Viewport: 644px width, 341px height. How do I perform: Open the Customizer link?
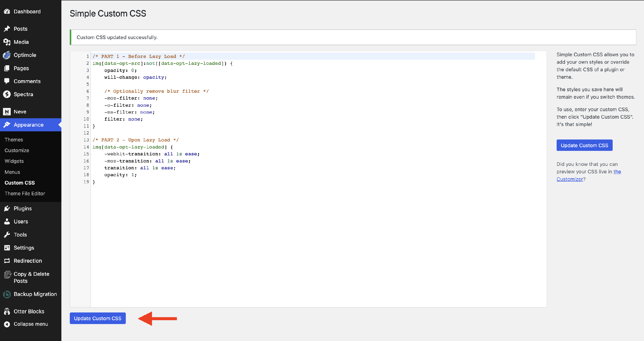pos(570,179)
